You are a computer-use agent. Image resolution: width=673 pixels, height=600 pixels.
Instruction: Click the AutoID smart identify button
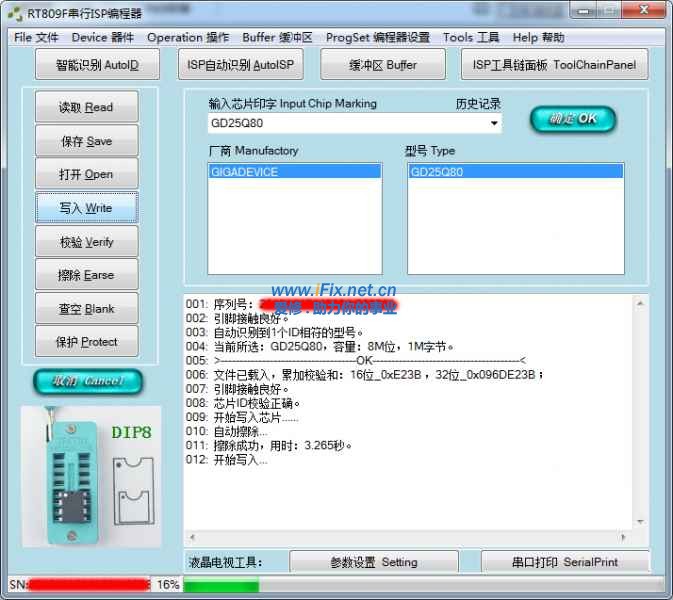pos(97,66)
